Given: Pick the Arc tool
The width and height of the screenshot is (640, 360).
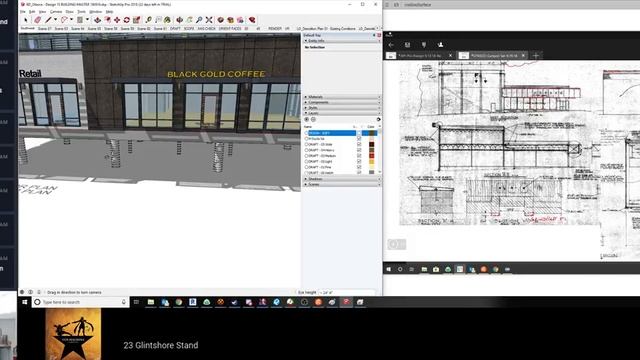Looking at the screenshot, I should (x=64, y=20).
